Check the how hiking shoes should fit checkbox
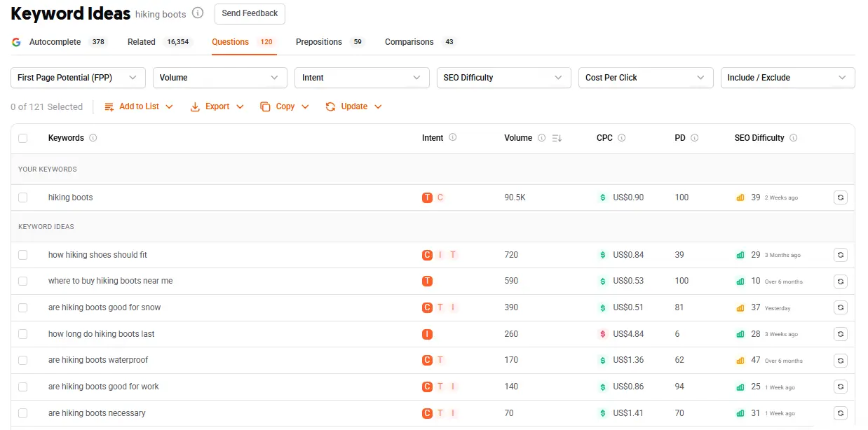This screenshot has width=868, height=430. (x=23, y=255)
